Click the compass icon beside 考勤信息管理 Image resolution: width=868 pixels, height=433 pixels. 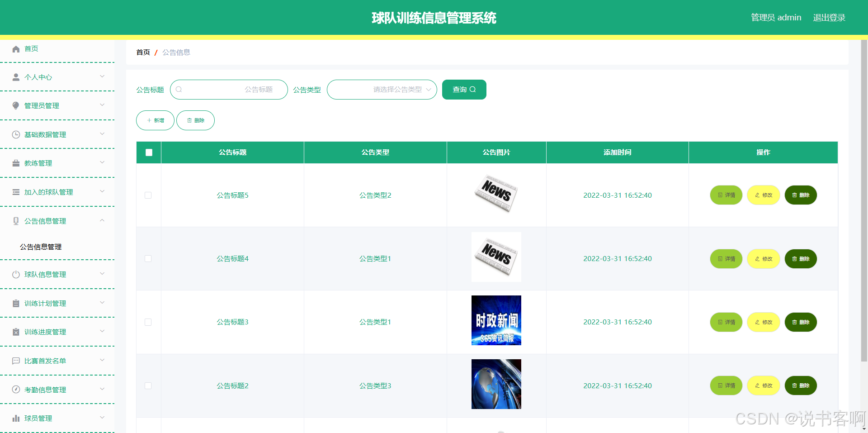[16, 390]
